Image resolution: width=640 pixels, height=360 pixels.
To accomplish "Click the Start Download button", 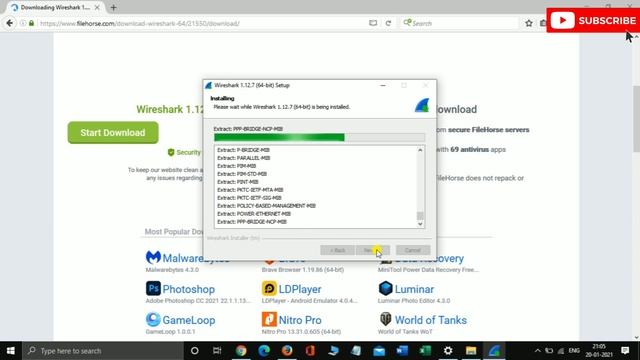I will click(x=113, y=132).
